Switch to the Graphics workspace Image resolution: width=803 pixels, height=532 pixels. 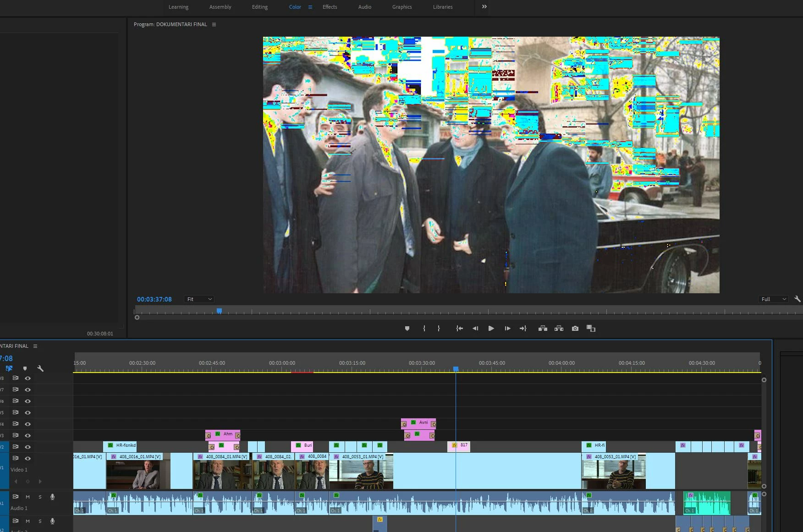pos(402,7)
